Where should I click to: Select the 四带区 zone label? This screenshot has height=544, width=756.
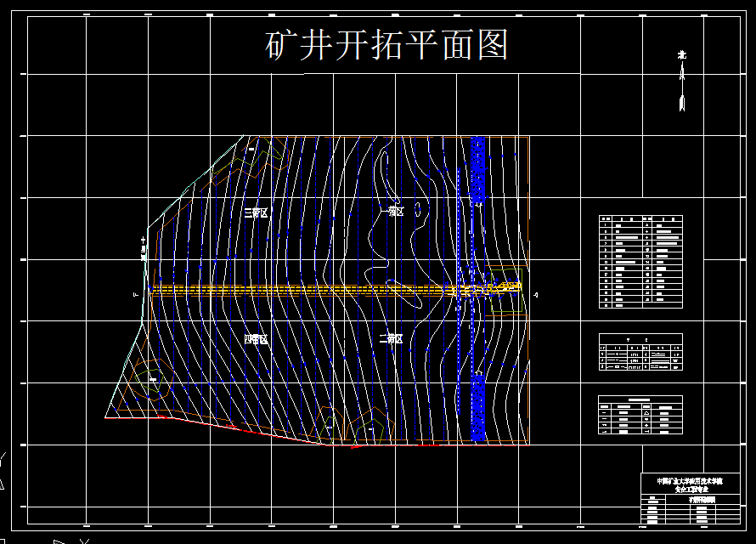tap(256, 339)
